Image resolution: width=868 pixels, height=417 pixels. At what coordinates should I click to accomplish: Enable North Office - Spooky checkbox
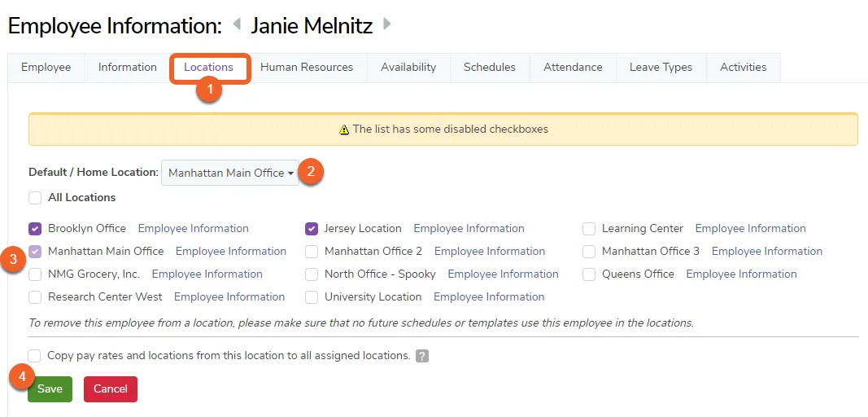[x=312, y=274]
